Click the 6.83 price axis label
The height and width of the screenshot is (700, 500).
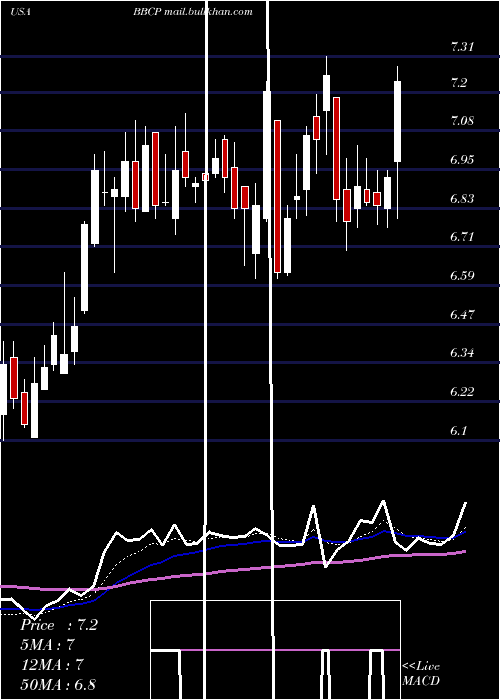tap(462, 198)
